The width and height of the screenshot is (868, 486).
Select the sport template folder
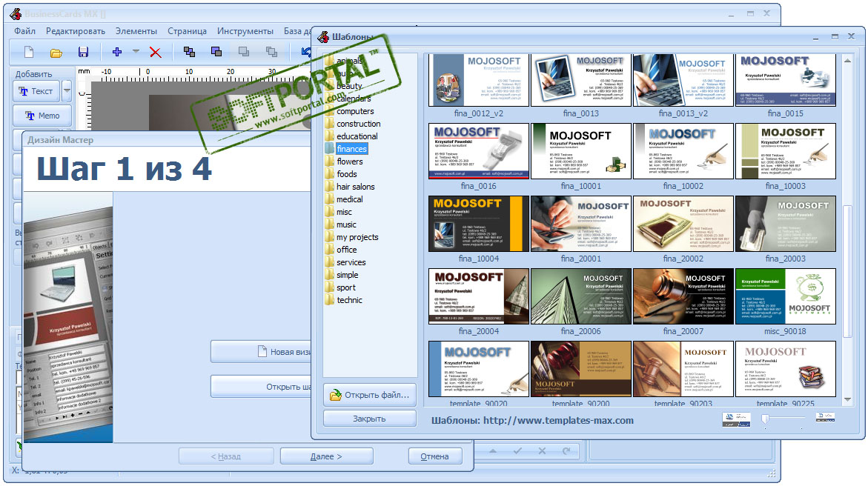(346, 288)
